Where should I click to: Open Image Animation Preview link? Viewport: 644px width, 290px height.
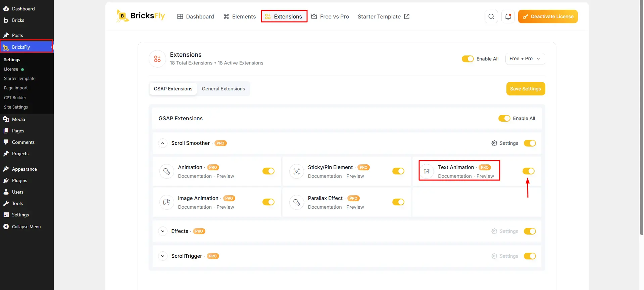point(225,207)
